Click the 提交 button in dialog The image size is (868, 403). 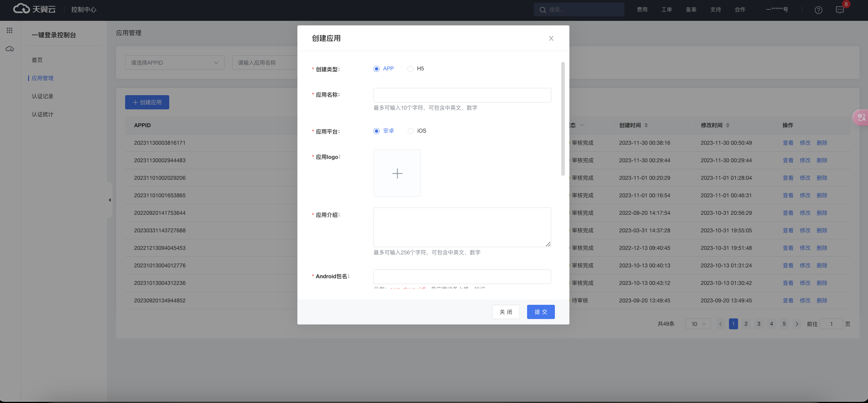[x=540, y=312]
